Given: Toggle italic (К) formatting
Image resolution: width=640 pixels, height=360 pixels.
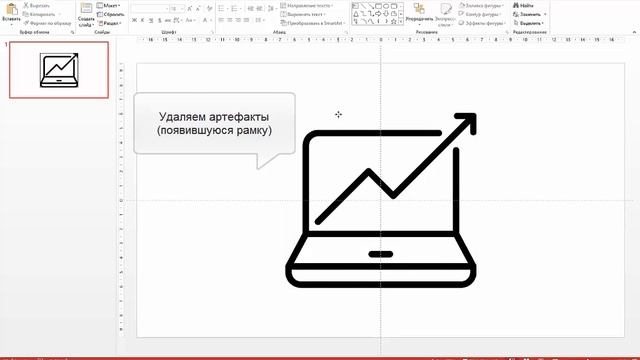Looking at the screenshot, I should click(142, 20).
